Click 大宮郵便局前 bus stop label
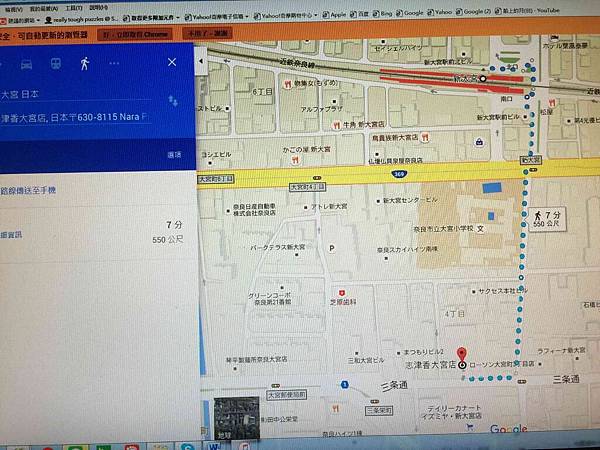This screenshot has width=600, height=450. tap(286, 395)
